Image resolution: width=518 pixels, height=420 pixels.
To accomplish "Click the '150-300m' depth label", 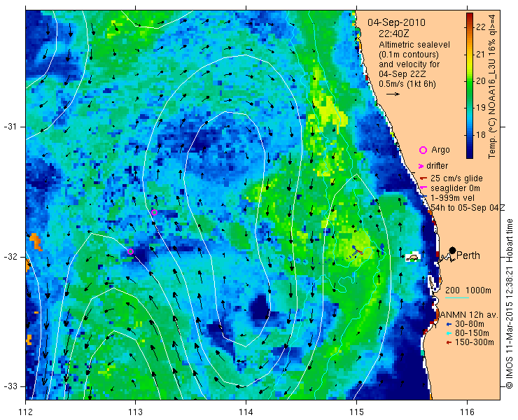I will pos(475,342).
